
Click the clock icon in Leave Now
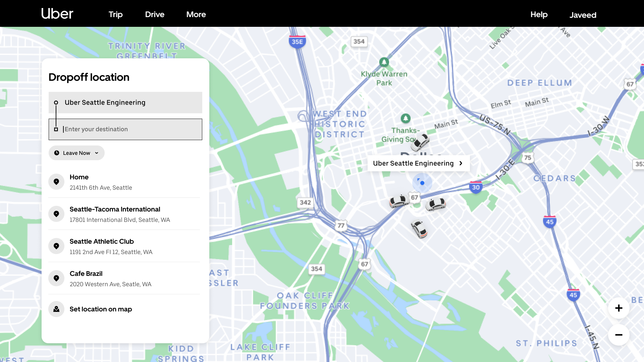57,153
